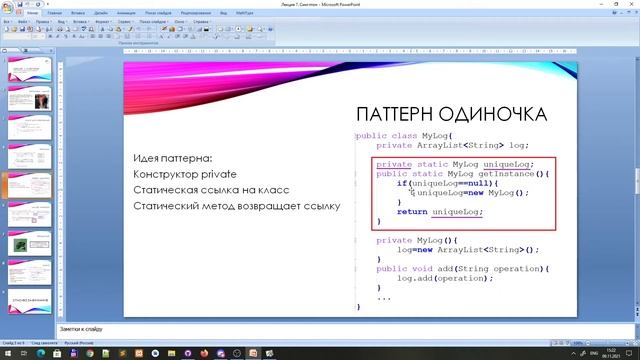Align text left via the toolbar
This screenshot has width=640, height=360.
point(93,36)
